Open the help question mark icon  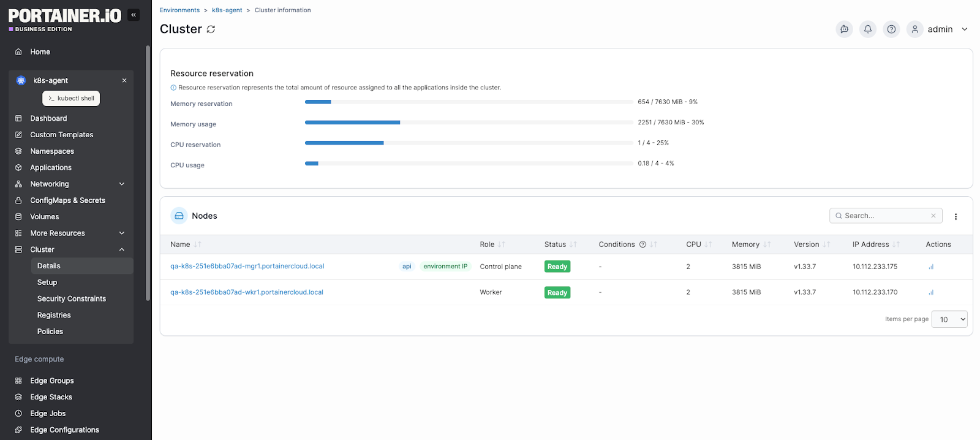coord(891,29)
